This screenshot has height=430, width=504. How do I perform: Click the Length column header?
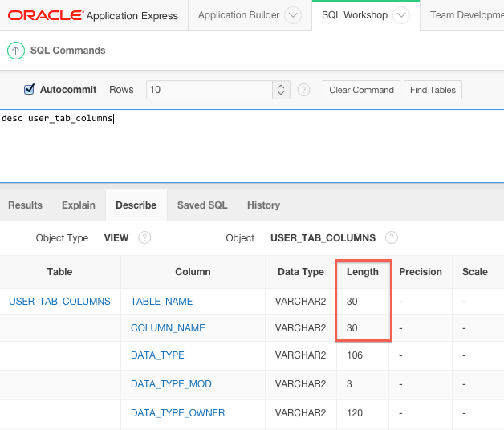(x=363, y=272)
